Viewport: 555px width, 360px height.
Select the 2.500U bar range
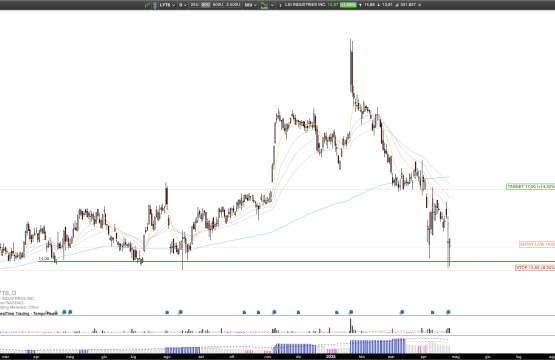click(x=233, y=5)
